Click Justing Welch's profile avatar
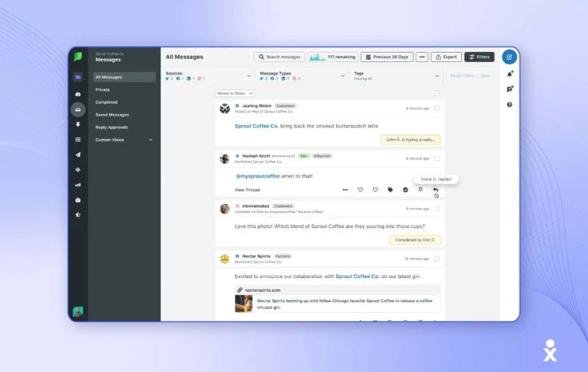The height and width of the screenshot is (372, 588). [x=225, y=109]
